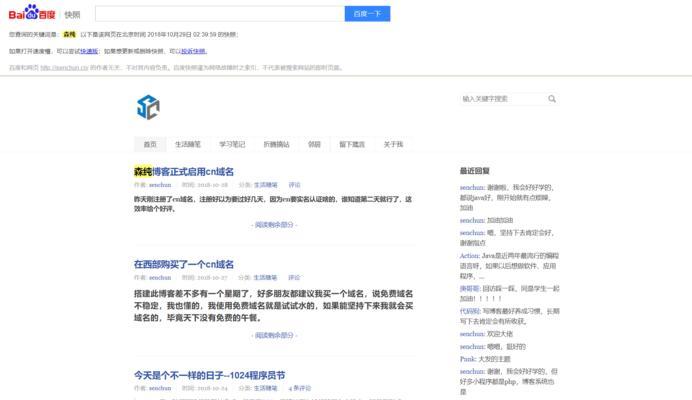
Task: Open the 投诉快照 link
Action: 193,51
